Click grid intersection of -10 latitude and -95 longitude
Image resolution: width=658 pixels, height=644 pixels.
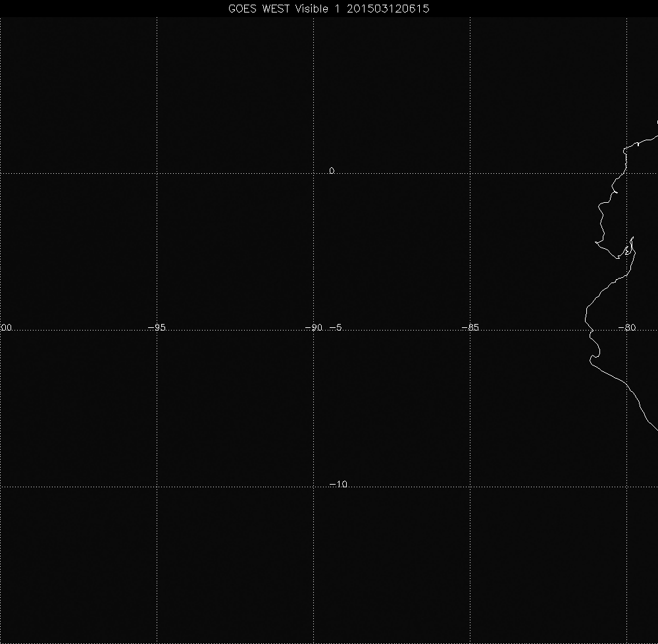[157, 487]
